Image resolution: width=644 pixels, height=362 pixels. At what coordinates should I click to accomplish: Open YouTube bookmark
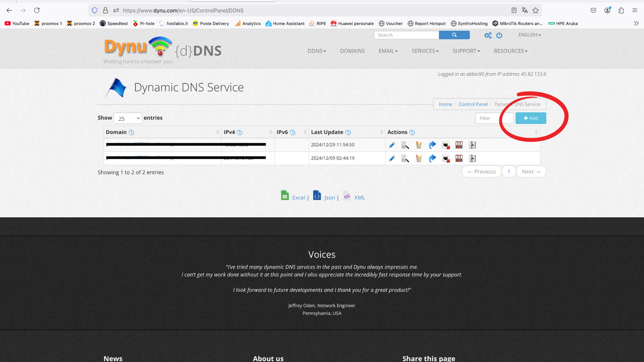coord(17,23)
